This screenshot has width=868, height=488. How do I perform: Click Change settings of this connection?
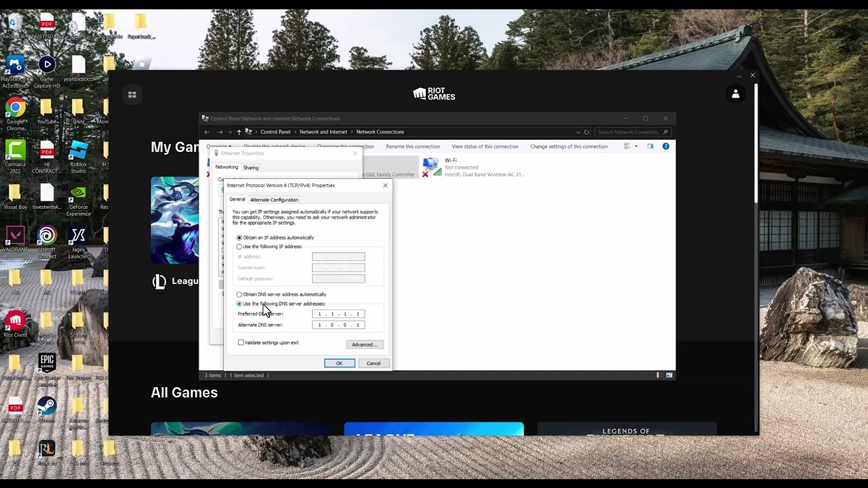(x=569, y=146)
